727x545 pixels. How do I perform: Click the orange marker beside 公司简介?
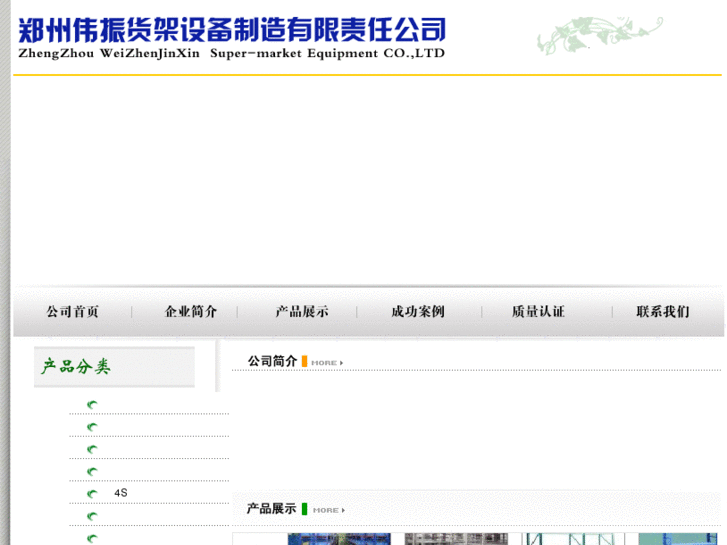coord(304,362)
